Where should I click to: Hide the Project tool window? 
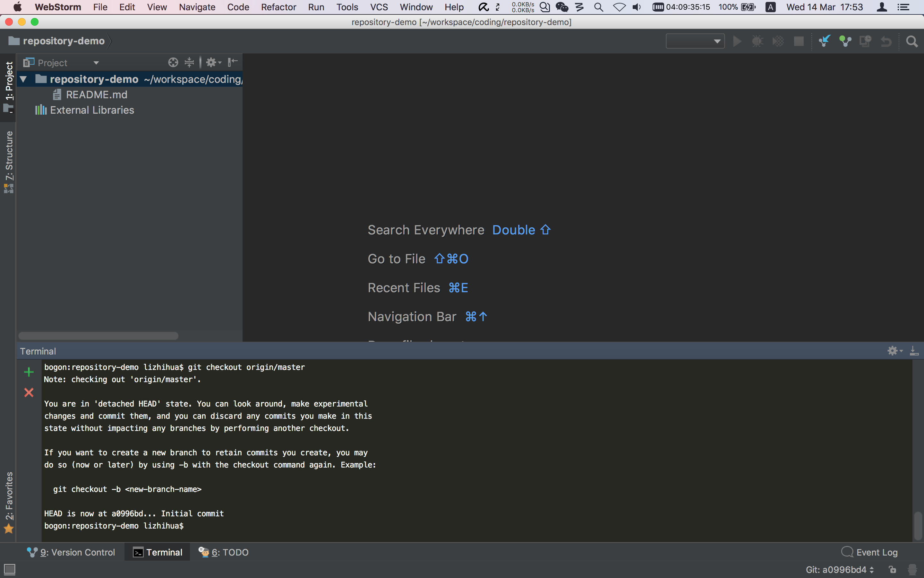[x=233, y=62]
